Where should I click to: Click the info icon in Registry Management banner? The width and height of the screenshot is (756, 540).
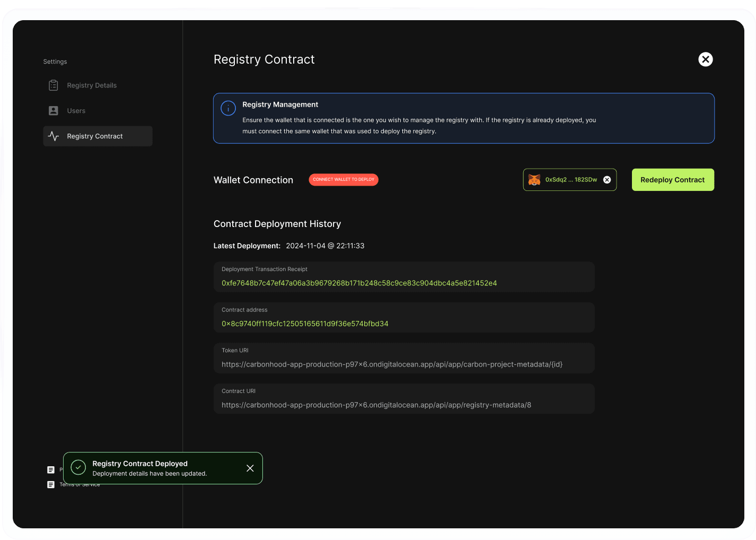pos(228,108)
